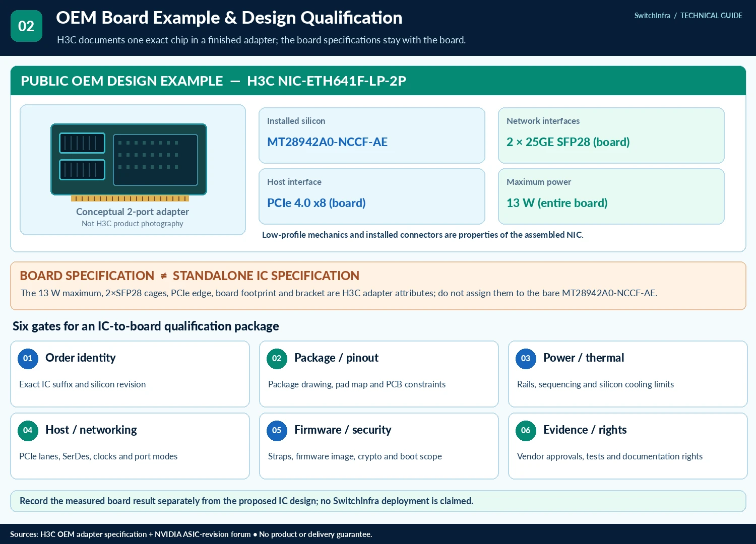
Task: Click the 'OEM Board Example & Design Qualification' title
Action: coord(229,18)
